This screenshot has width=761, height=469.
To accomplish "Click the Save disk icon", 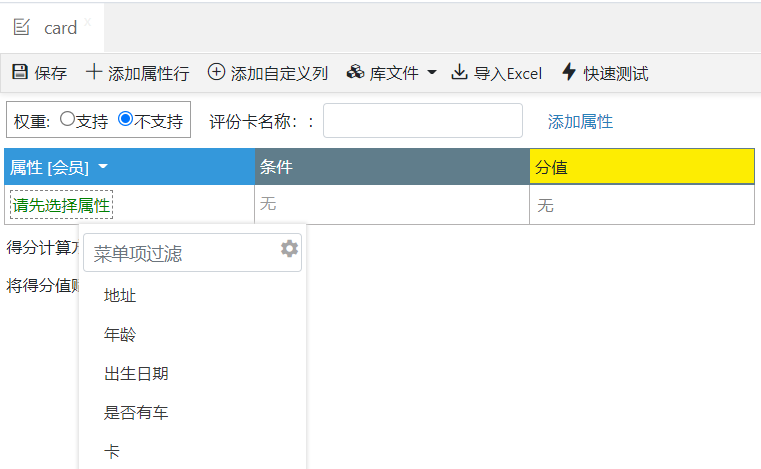I will tap(19, 72).
